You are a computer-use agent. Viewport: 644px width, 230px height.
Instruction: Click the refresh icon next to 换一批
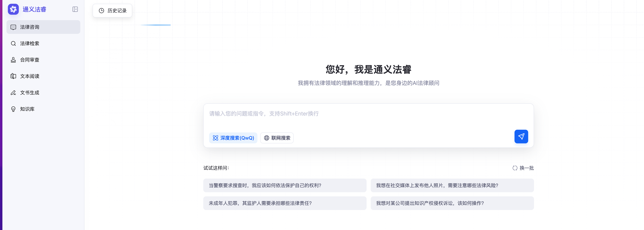[515, 168]
